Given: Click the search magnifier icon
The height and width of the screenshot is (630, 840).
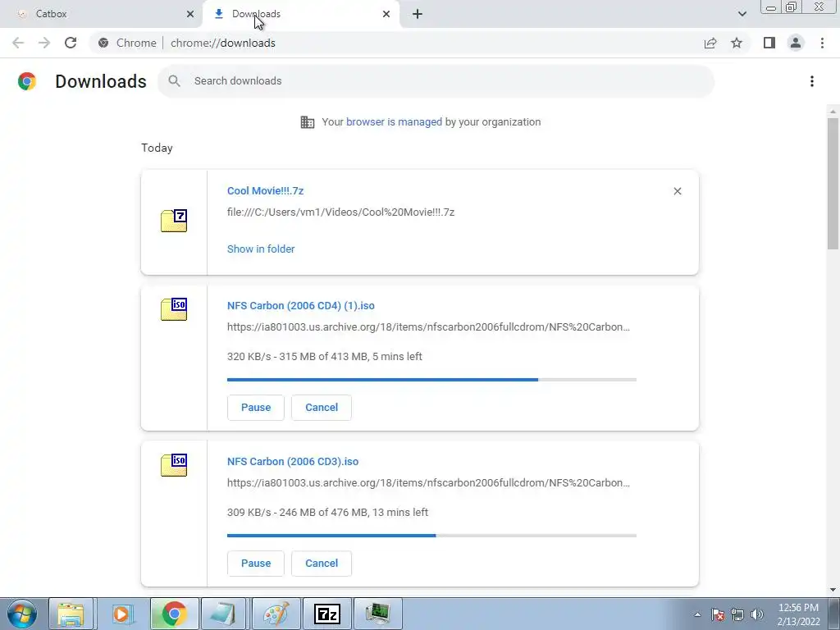Looking at the screenshot, I should coord(174,81).
